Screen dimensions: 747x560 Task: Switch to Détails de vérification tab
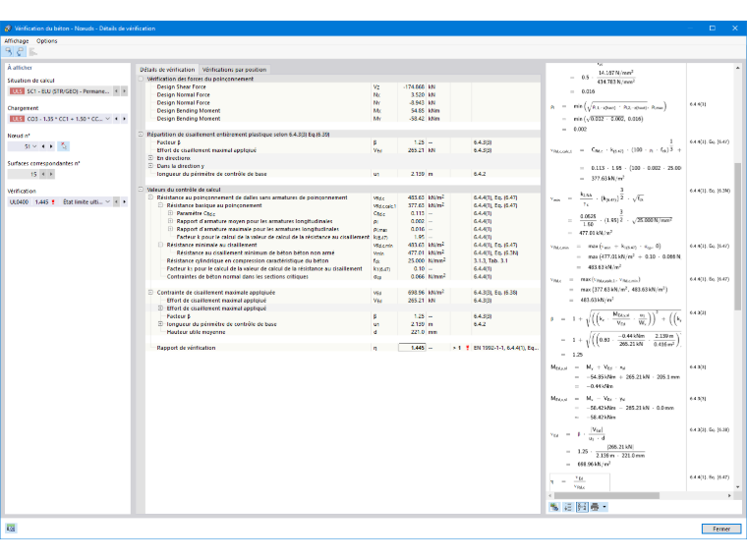(x=167, y=70)
